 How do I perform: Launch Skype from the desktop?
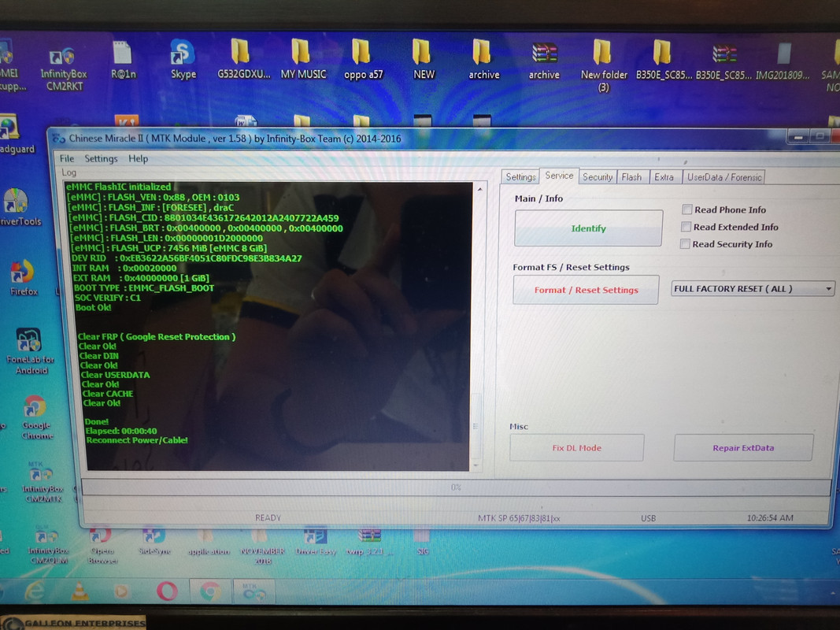click(x=183, y=59)
